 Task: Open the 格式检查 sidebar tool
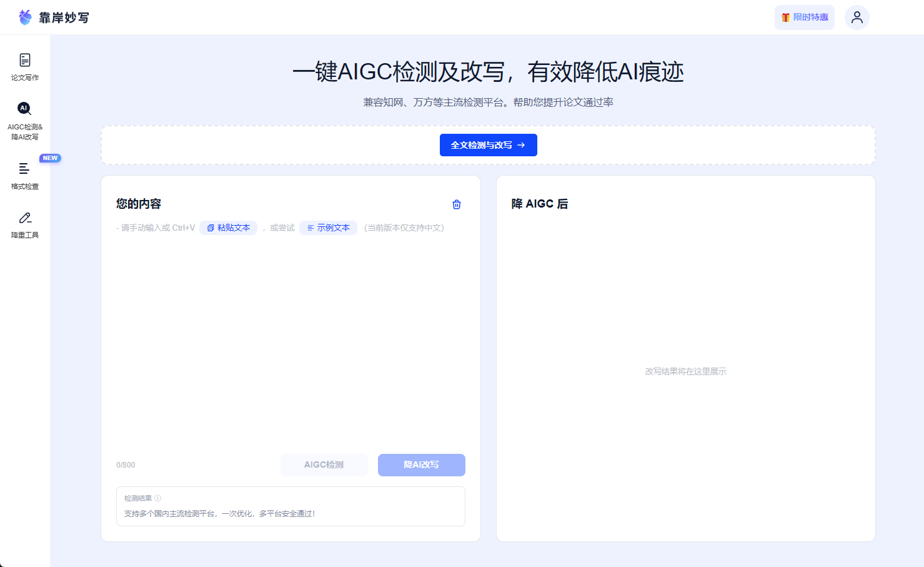click(25, 176)
